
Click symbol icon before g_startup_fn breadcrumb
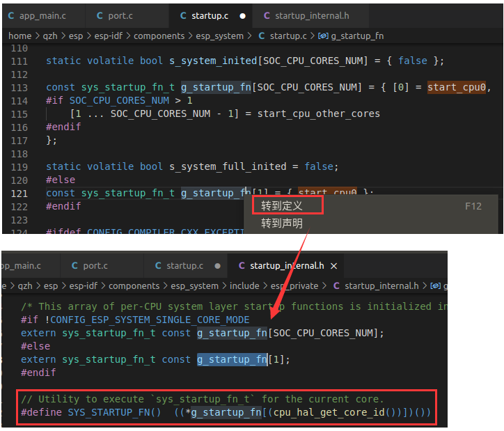click(323, 36)
